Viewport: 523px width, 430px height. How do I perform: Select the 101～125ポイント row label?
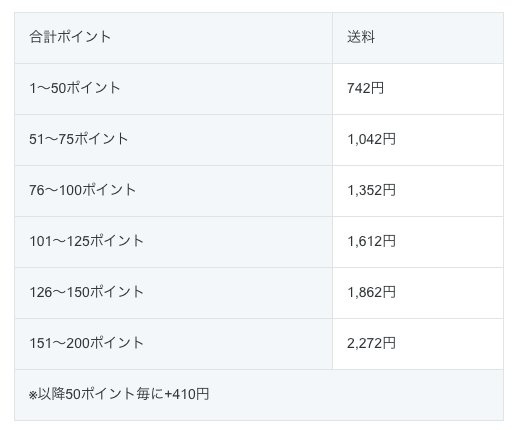[x=86, y=241]
